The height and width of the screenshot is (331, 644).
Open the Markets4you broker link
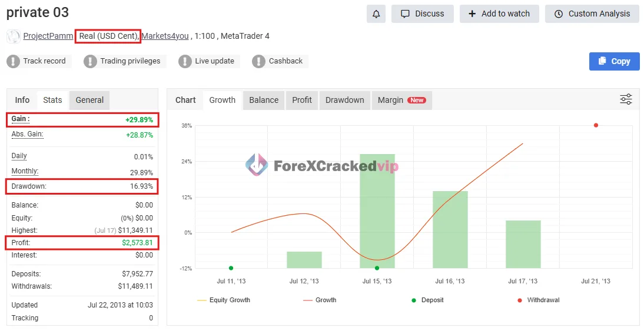(x=165, y=36)
